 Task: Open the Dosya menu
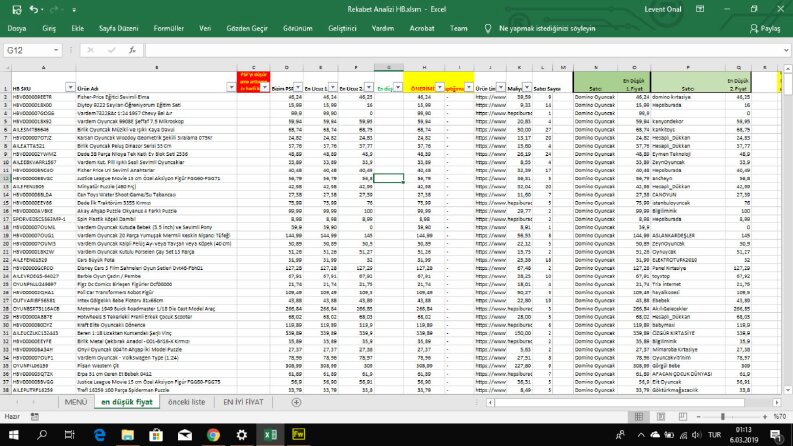pyautogui.click(x=17, y=28)
